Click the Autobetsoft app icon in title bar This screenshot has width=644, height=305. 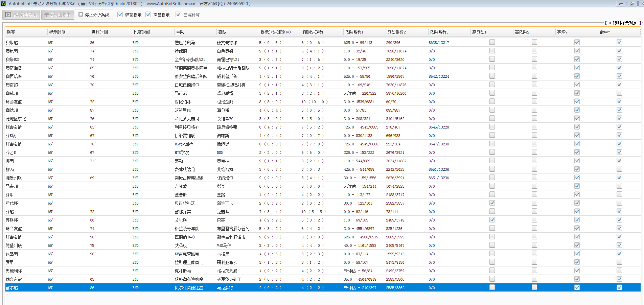point(4,4)
